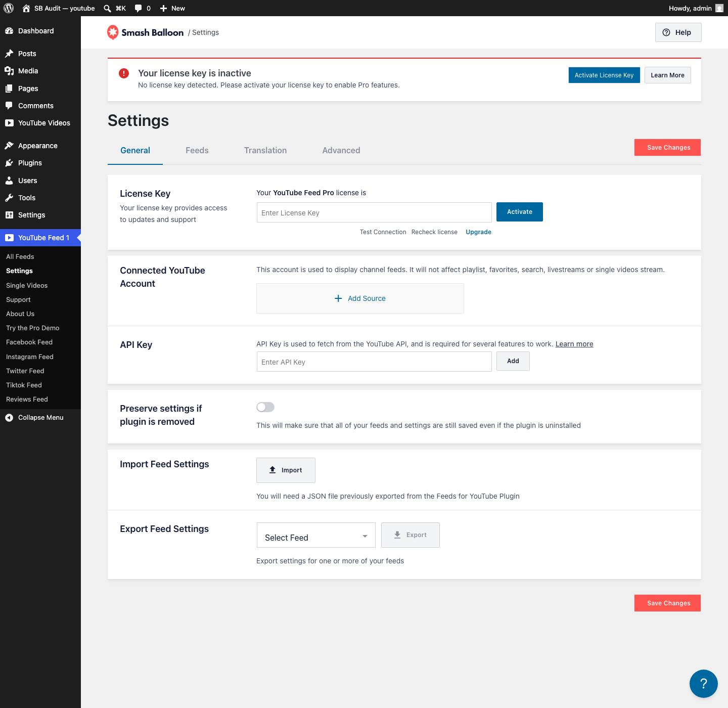
Task: Click Import button
Action: pyautogui.click(x=286, y=470)
